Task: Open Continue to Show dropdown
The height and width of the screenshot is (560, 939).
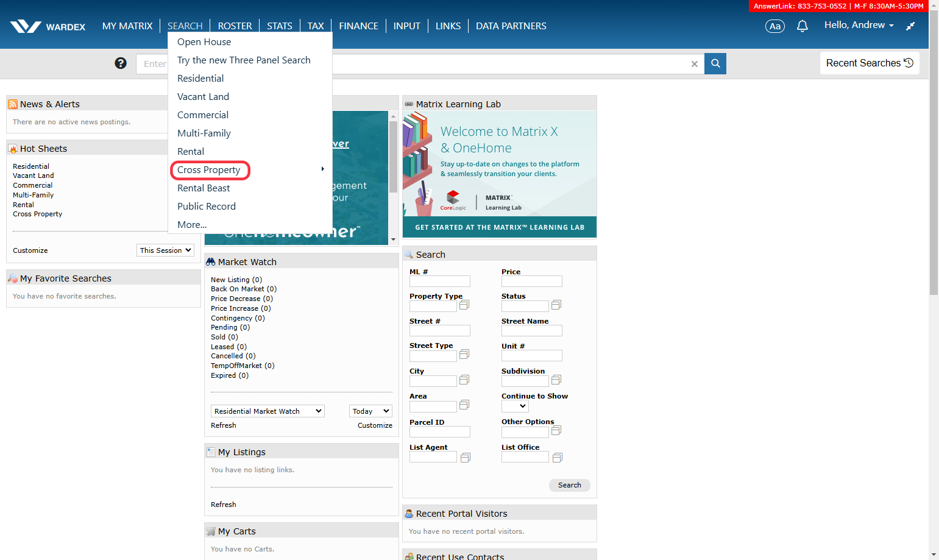Action: 515,406
